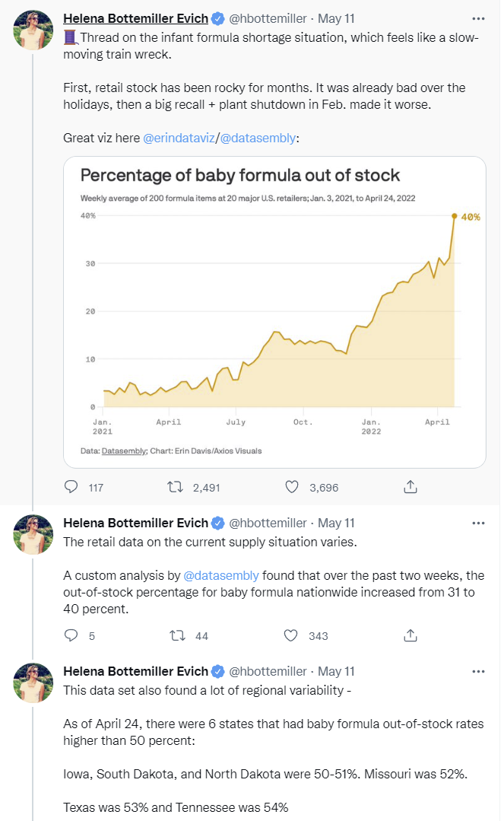Open @datasembly mention in the second tweet
Viewport: 504px width, 821px height.
(x=221, y=575)
